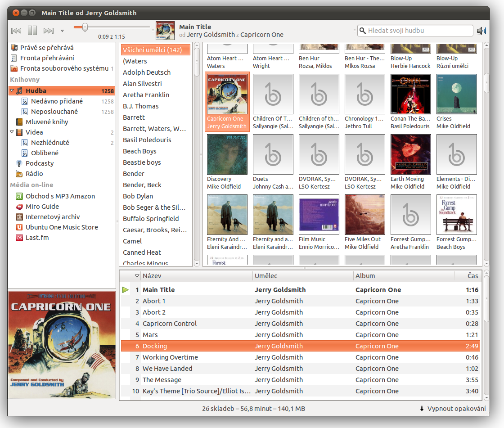Focus the 'Hledat svoji hudbu' search field
Viewport: 504px width, 428px height.
(x=415, y=31)
